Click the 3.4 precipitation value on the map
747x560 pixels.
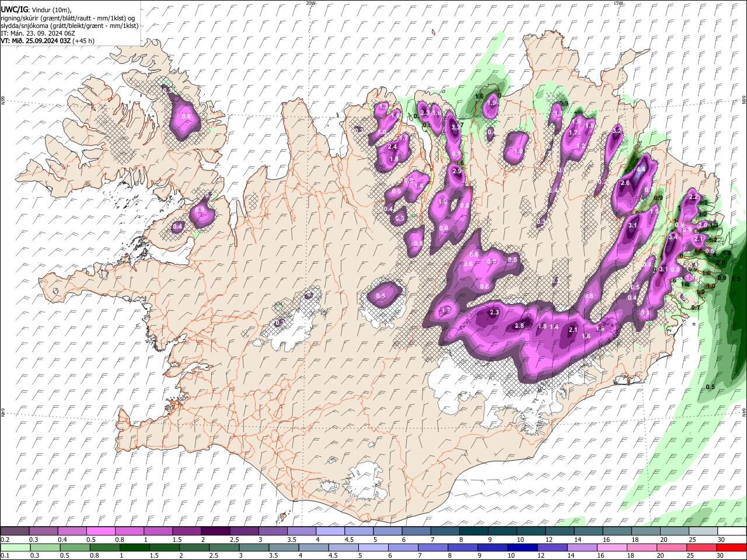pyautogui.click(x=672, y=237)
